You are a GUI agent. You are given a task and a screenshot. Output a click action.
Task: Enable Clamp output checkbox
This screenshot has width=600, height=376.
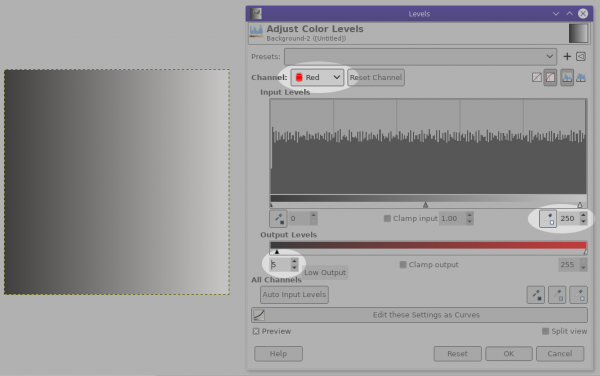(x=403, y=265)
